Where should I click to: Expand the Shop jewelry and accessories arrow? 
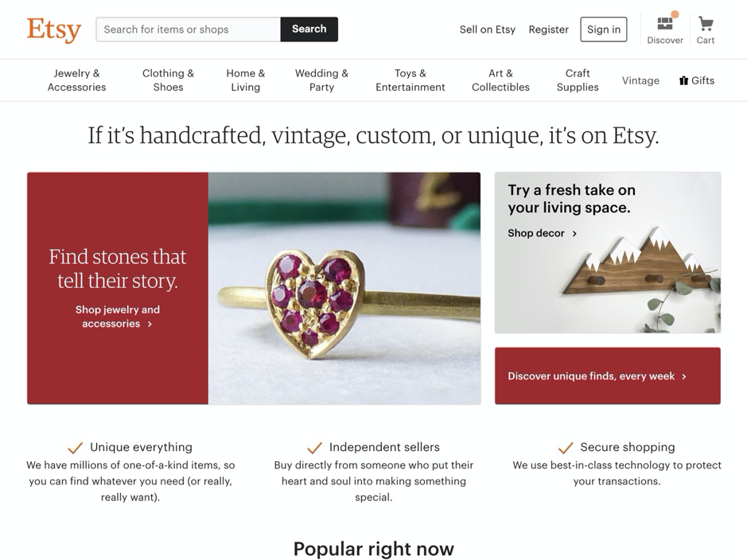[150, 323]
